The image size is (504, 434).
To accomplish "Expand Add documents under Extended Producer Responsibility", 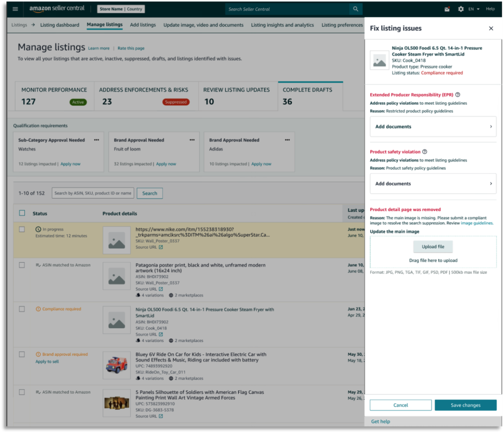I will point(433,127).
